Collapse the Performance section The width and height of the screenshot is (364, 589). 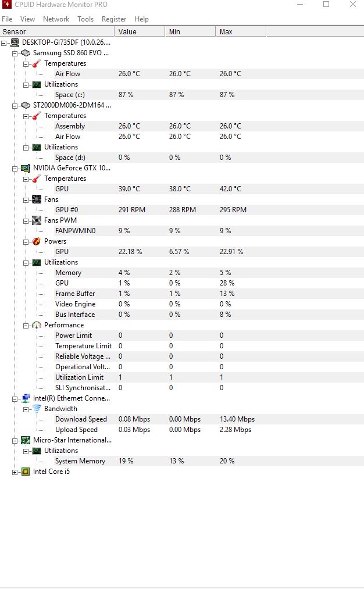(26, 326)
